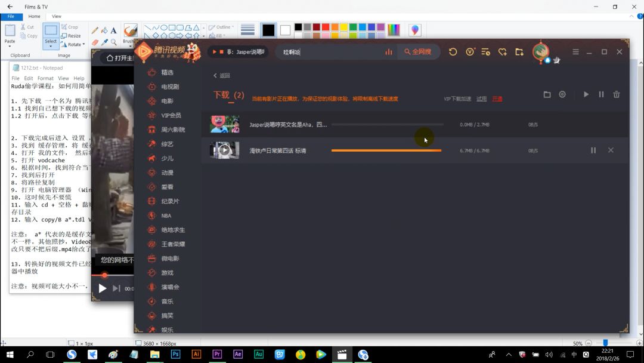
Task: Delete downloads with trash icon
Action: pyautogui.click(x=617, y=94)
